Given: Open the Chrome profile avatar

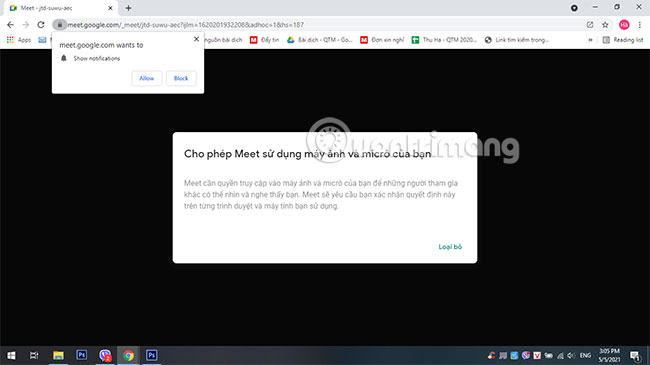Looking at the screenshot, I should click(624, 25).
